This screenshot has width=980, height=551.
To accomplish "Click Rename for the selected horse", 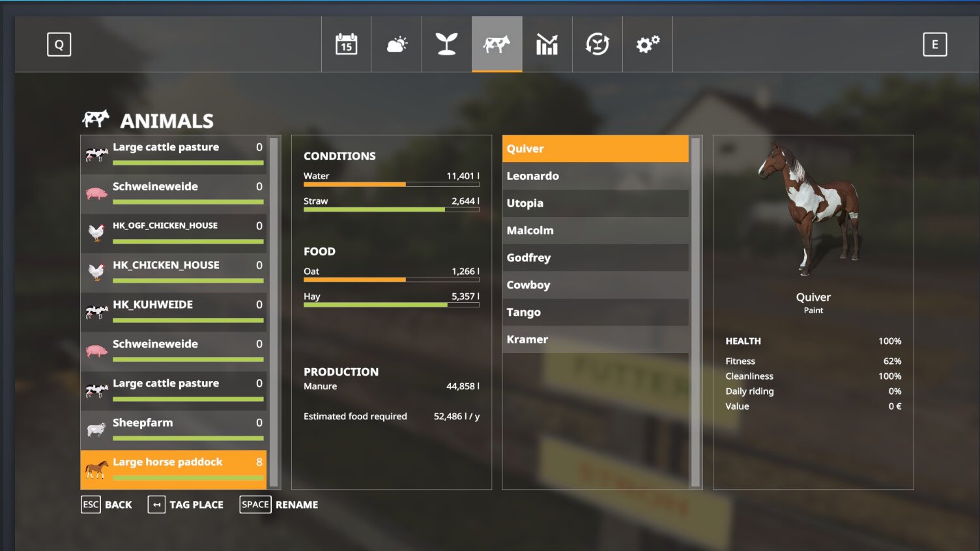I will click(x=279, y=505).
